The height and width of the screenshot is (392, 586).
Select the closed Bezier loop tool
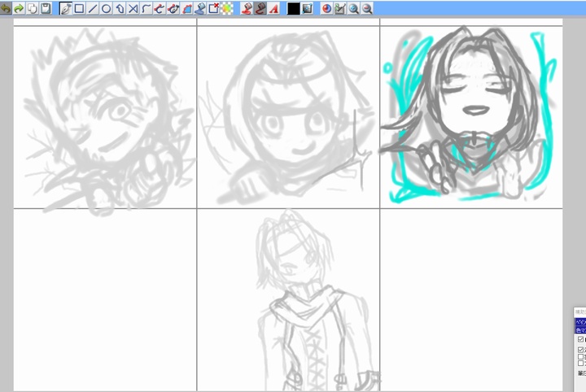pyautogui.click(x=173, y=8)
